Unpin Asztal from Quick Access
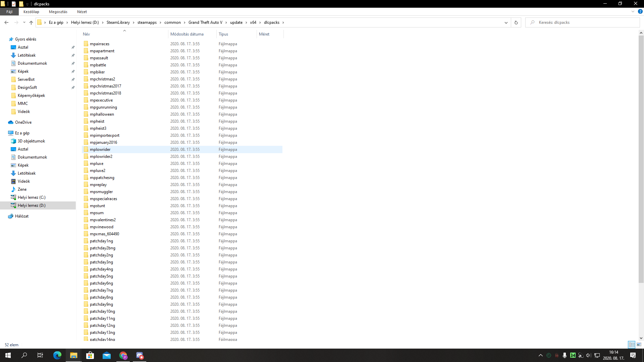Viewport: 644px width, 362px height. (73, 47)
